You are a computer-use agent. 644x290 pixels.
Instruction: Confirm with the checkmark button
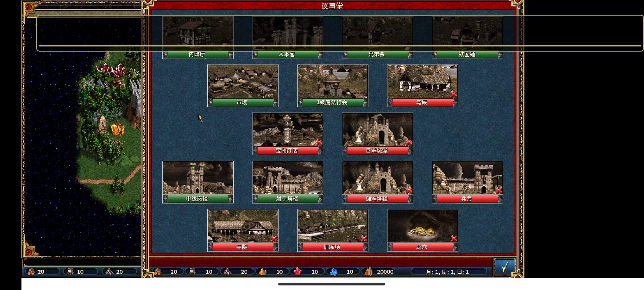coord(505,266)
